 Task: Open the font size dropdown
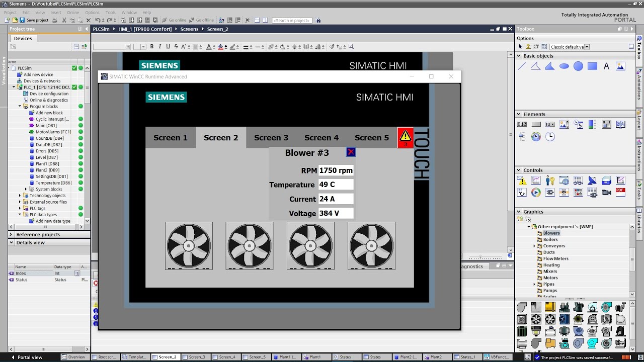tap(143, 47)
